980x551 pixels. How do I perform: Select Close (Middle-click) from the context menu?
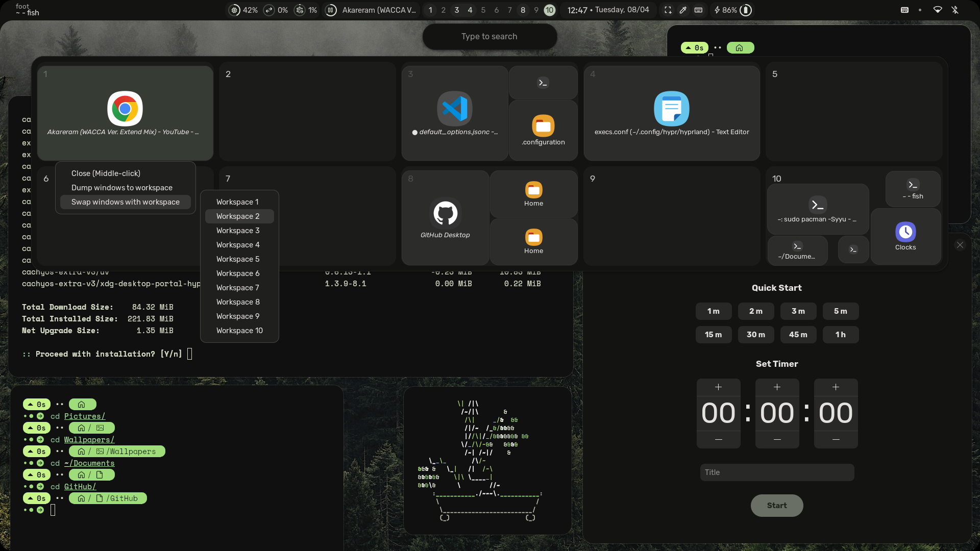click(126, 173)
